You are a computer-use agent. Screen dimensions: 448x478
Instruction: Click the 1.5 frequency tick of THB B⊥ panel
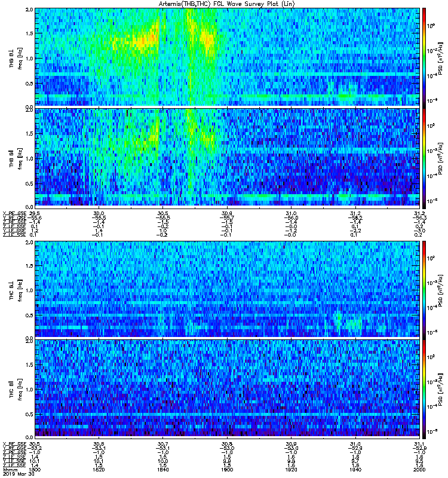click(x=29, y=33)
